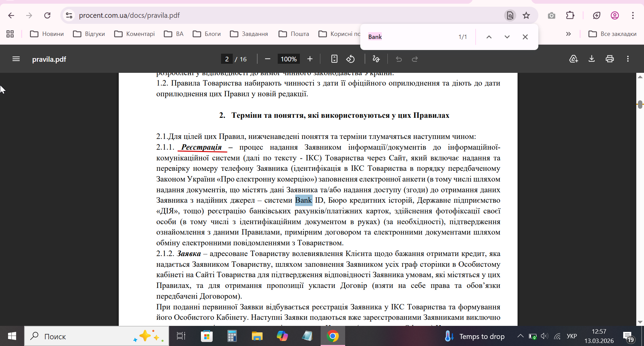Bookmark this page with the star icon
This screenshot has width=644, height=346.
tap(526, 15)
